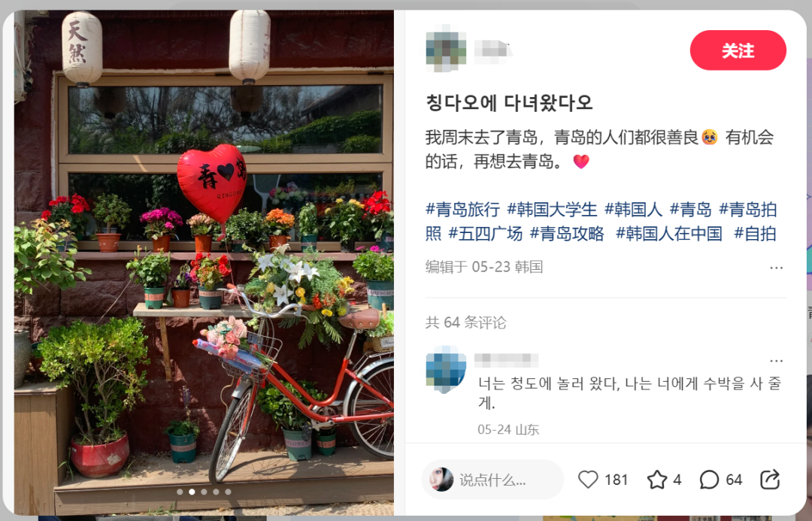Open the #韩国人在中国 hashtag
This screenshot has height=521, width=812.
[x=668, y=234]
